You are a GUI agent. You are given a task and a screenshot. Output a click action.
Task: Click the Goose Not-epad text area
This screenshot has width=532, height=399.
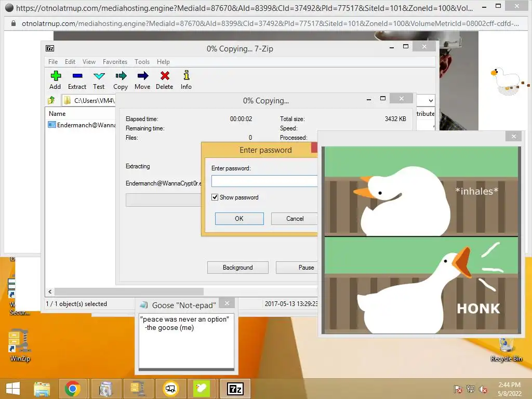point(187,341)
